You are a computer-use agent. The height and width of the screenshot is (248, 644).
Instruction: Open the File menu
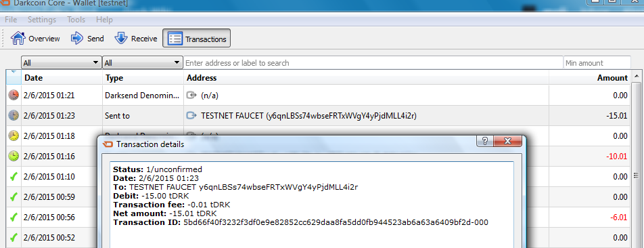coord(11,20)
